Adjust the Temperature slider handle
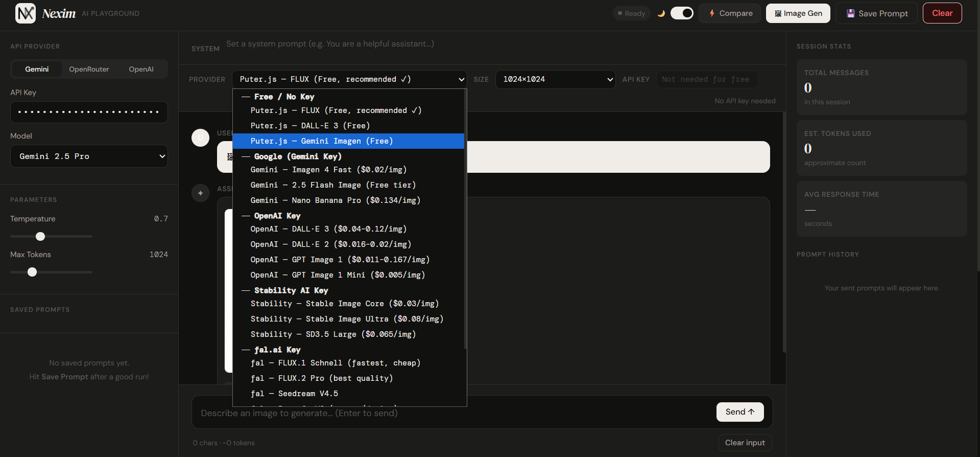This screenshot has width=980, height=457. (40, 236)
